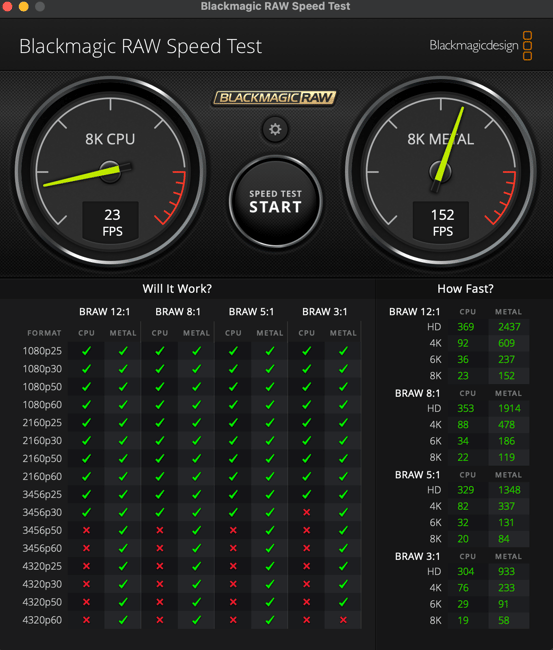Click the 1914 HD Metal value under BRAW 8:1
553x650 pixels.
509,408
